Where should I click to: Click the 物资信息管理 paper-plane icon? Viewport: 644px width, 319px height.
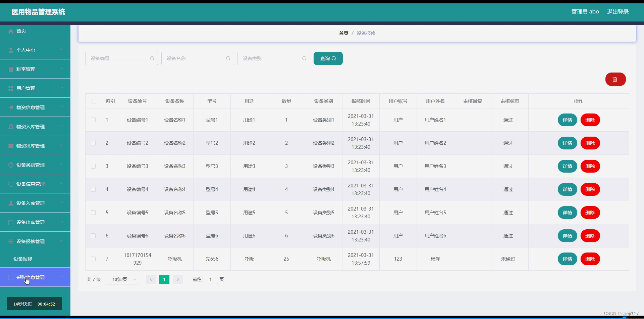click(x=10, y=107)
